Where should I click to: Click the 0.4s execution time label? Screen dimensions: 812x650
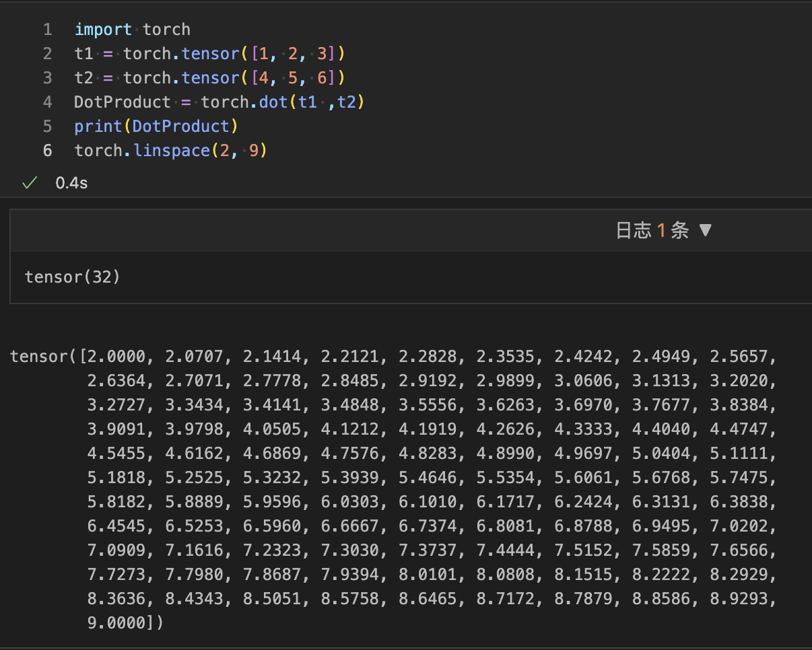71,183
